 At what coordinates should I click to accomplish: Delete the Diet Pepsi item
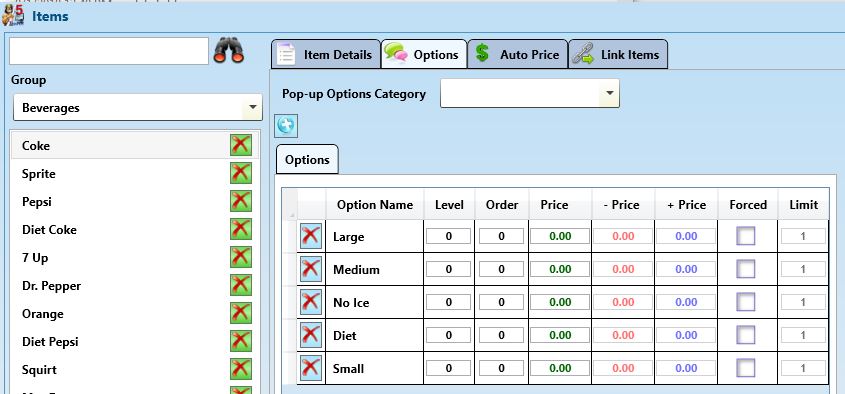tap(241, 341)
